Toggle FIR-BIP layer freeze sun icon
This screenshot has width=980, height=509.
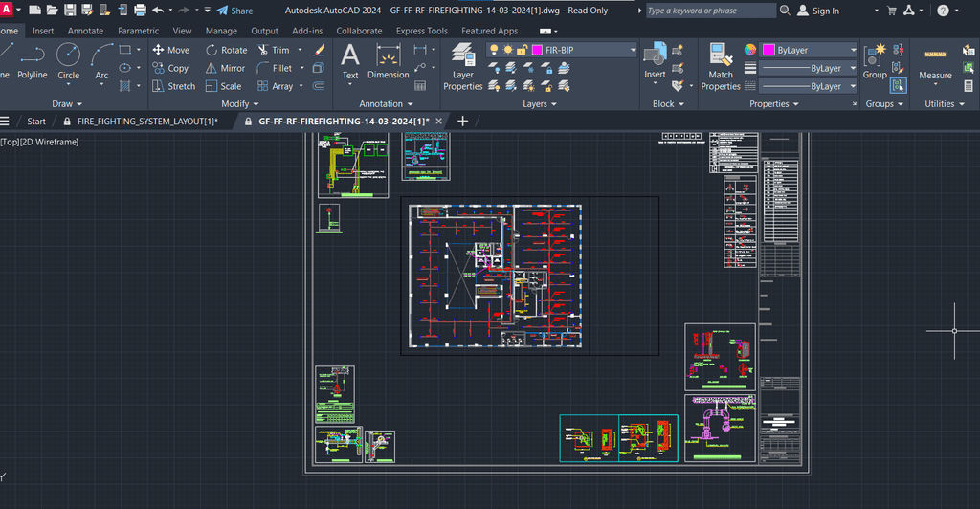click(507, 50)
